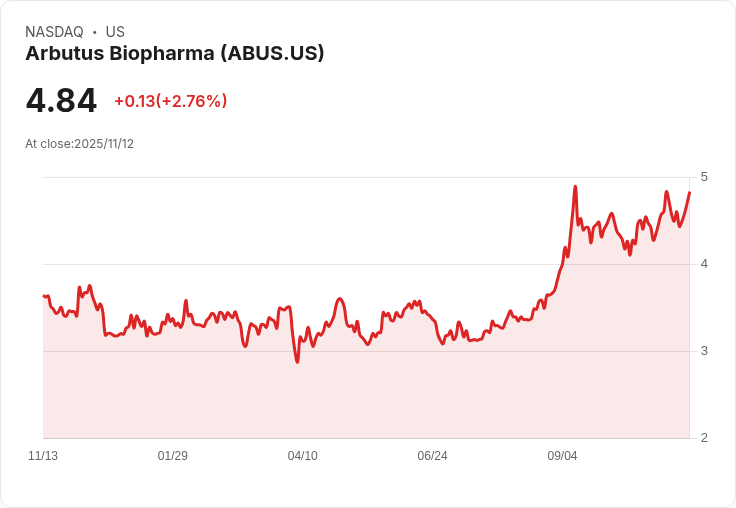Click the y-axis value 3
Image resolution: width=736 pixels, height=508 pixels.
(704, 351)
